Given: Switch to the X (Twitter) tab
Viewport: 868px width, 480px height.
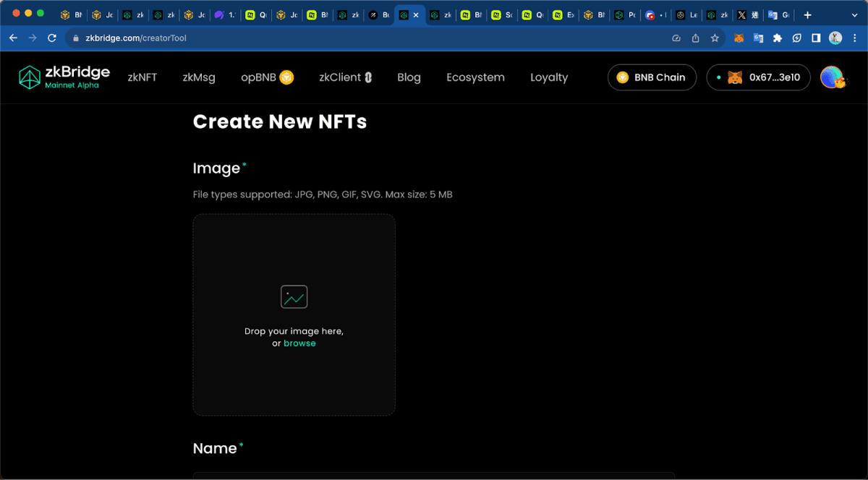Looking at the screenshot, I should [746, 14].
